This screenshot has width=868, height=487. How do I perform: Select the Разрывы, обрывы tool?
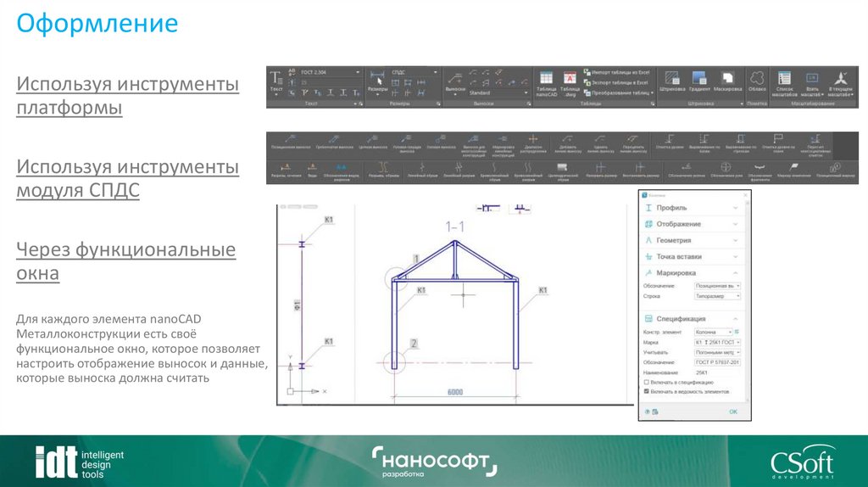point(383,170)
